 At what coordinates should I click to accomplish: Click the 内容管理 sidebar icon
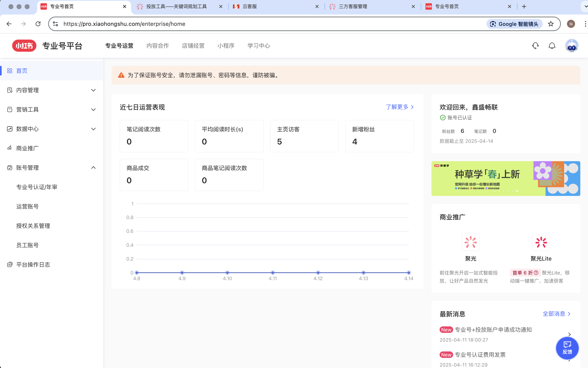(x=10, y=90)
